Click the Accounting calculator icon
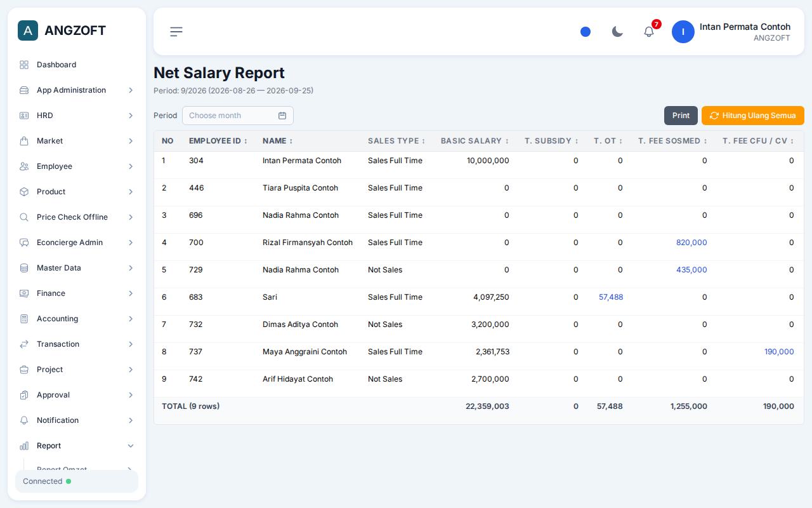The height and width of the screenshot is (508, 812). [24, 319]
